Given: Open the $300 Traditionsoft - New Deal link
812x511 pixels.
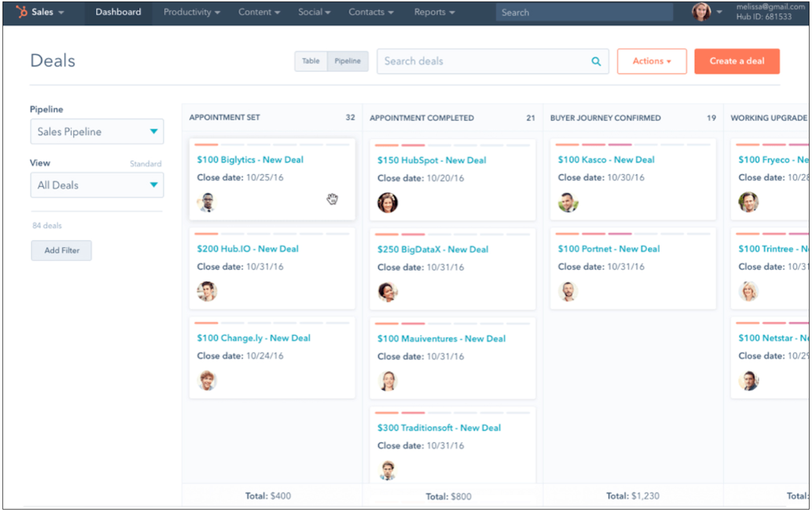Looking at the screenshot, I should pos(439,428).
